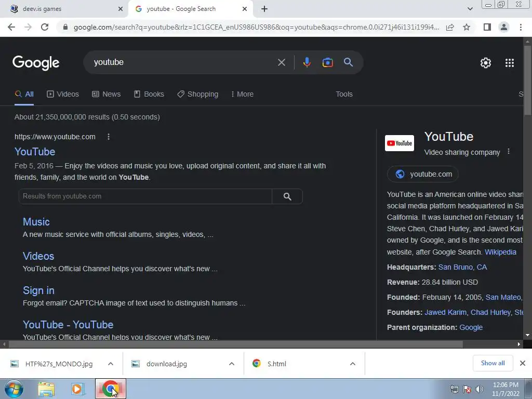Click the address bar URL
The height and width of the screenshot is (399, 532).
(256, 27)
